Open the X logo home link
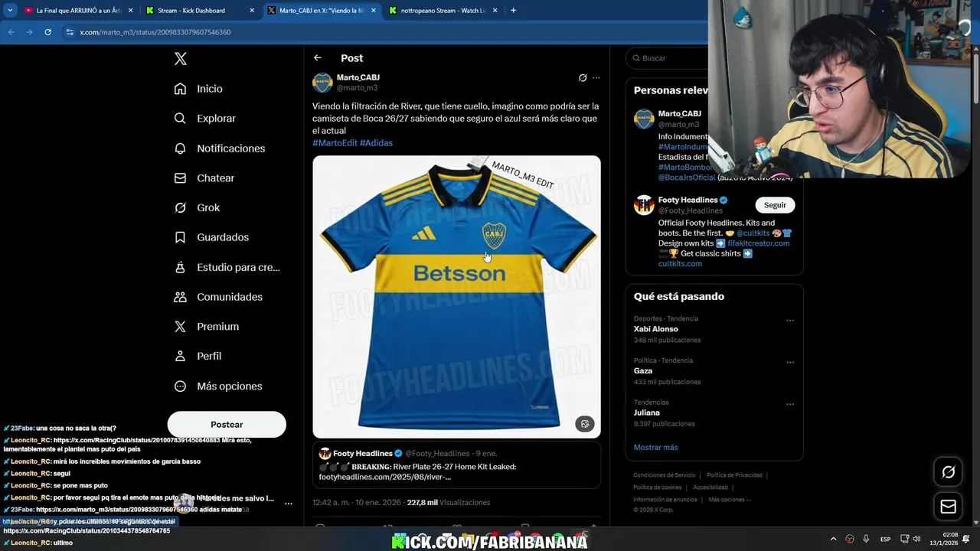 click(x=181, y=59)
